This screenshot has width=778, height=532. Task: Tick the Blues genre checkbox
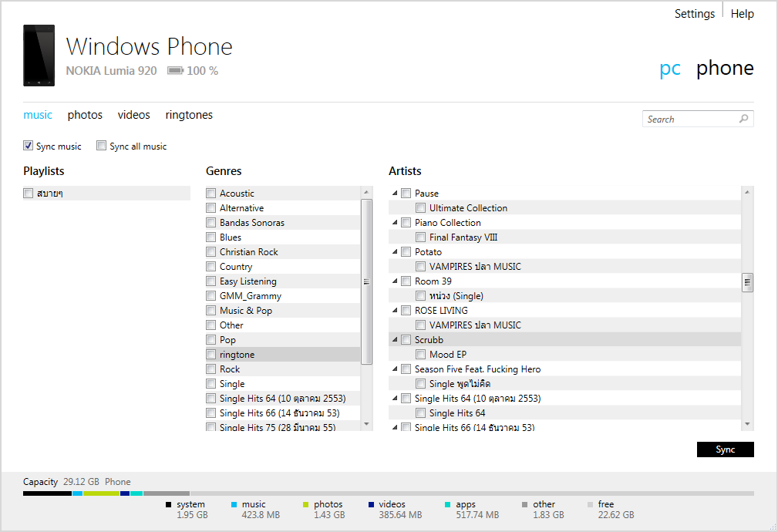210,237
